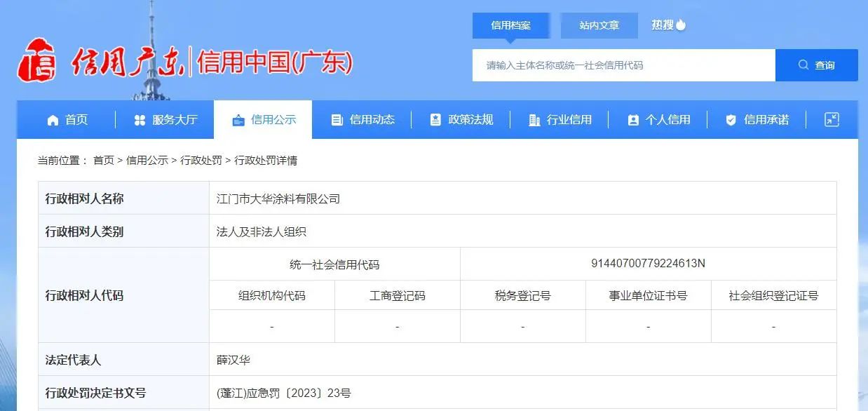Click the 个人信用 person icon
The image size is (868, 411).
coord(634,119)
